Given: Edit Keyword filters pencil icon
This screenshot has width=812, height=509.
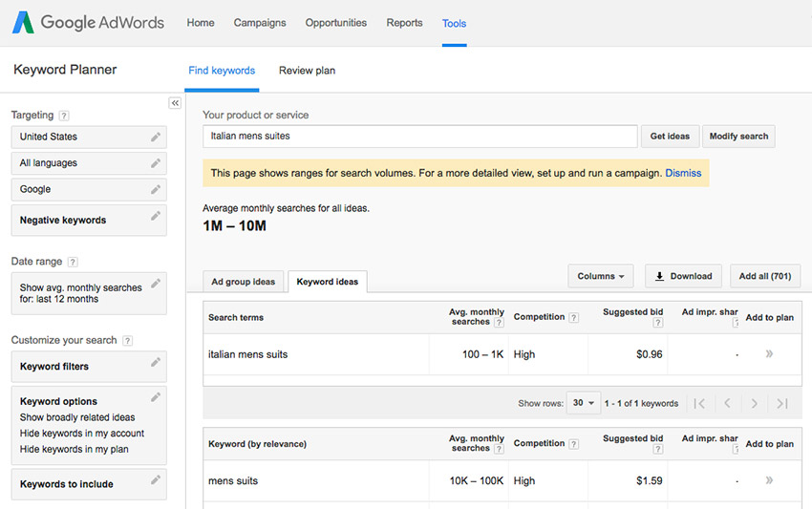Looking at the screenshot, I should click(x=155, y=363).
